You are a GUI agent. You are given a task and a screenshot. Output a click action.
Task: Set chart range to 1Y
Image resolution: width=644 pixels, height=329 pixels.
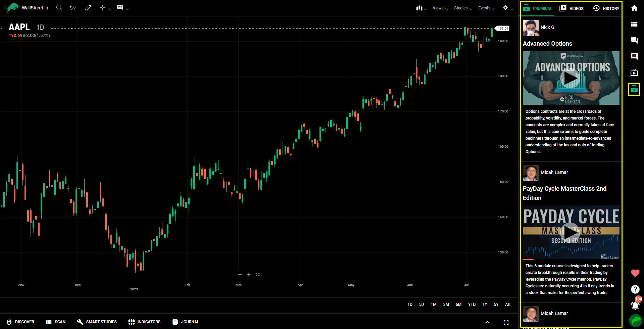[x=485, y=304]
